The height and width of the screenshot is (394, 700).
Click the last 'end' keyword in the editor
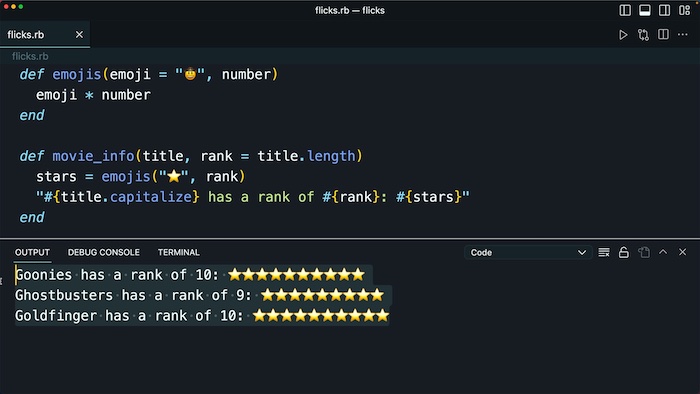tap(32, 218)
